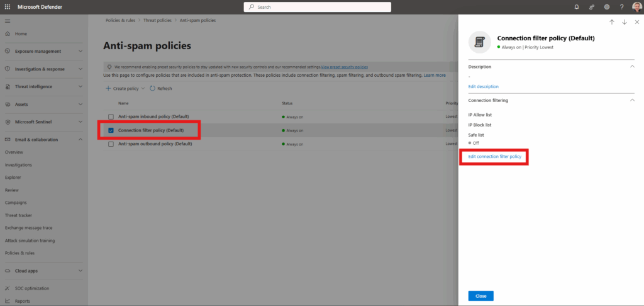Open Threat tracker sidebar item

(18, 215)
